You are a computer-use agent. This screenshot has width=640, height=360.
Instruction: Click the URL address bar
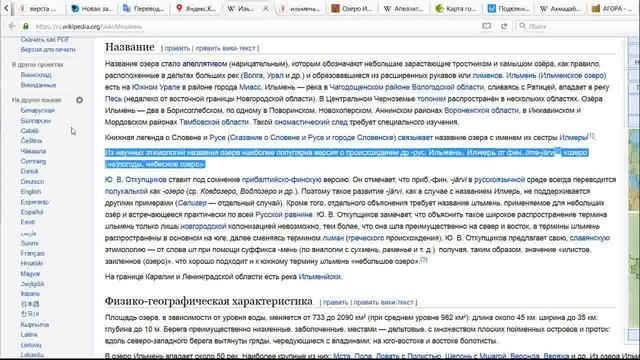click(253, 26)
